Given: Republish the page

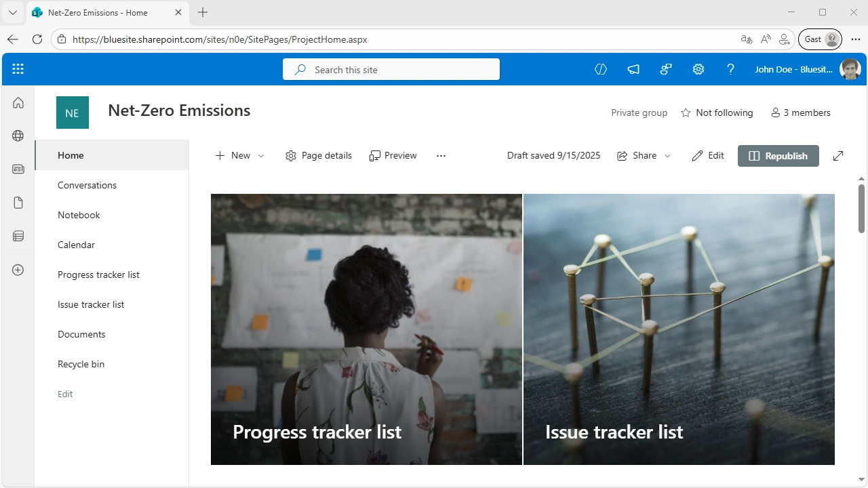Looking at the screenshot, I should [x=778, y=155].
